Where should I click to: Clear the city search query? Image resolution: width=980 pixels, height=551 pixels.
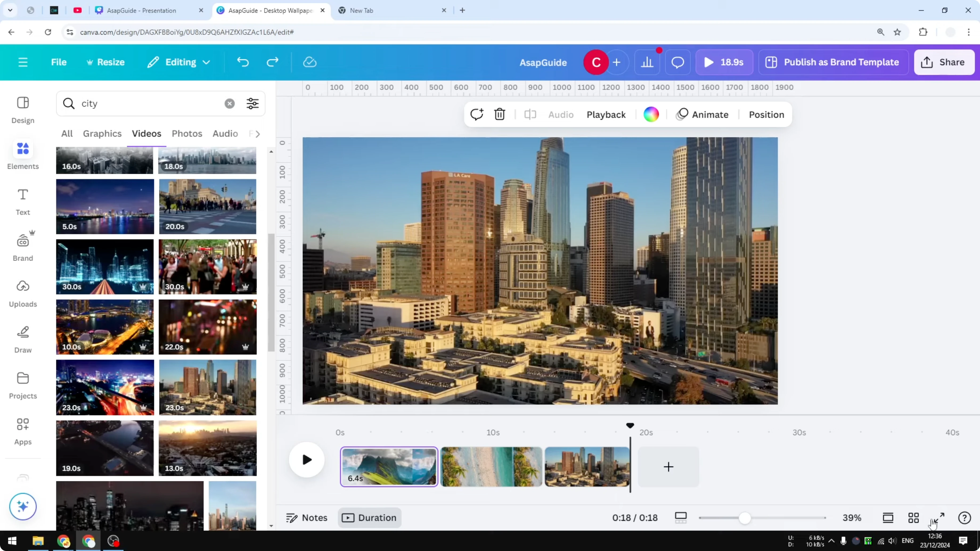coord(229,104)
